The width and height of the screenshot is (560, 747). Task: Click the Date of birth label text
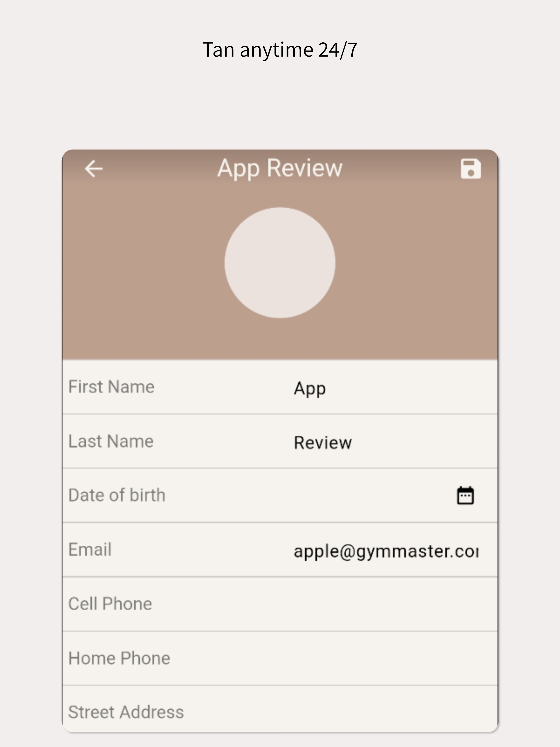point(117,495)
